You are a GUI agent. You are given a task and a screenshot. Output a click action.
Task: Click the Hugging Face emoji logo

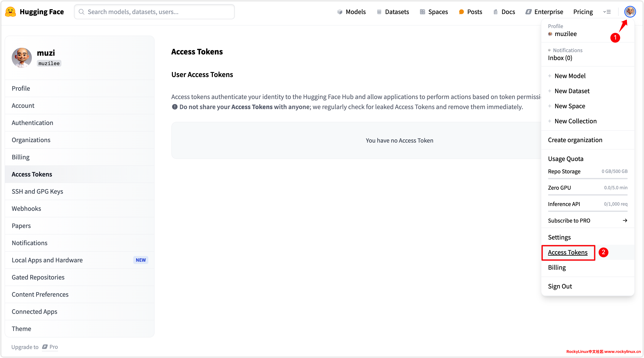pos(10,12)
